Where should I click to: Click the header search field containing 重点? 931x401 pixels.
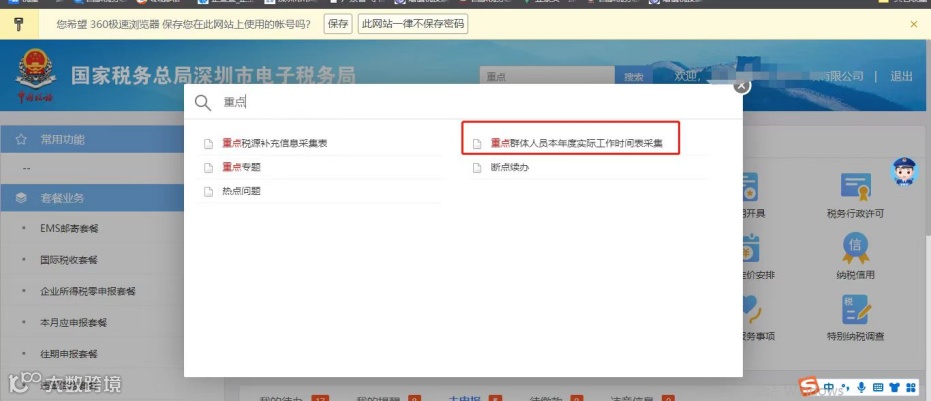coord(547,77)
